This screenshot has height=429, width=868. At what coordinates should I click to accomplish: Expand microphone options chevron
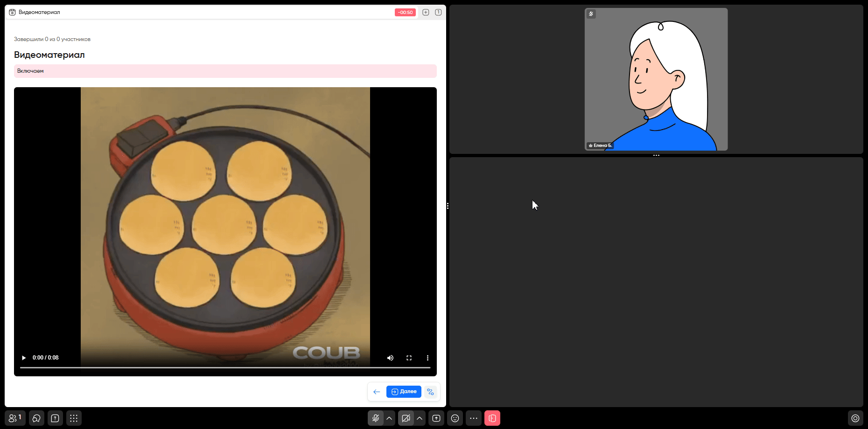coord(389,418)
